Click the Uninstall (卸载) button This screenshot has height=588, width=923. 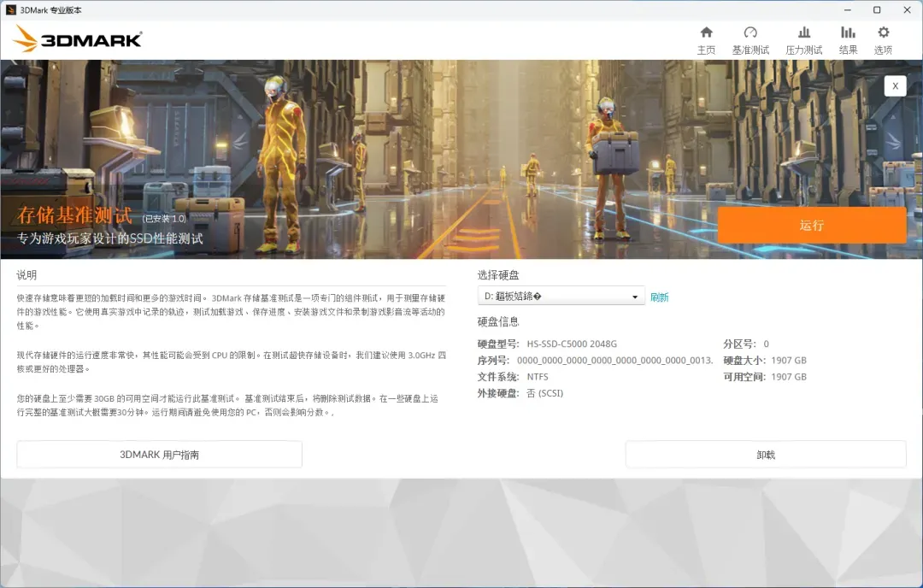(x=765, y=455)
